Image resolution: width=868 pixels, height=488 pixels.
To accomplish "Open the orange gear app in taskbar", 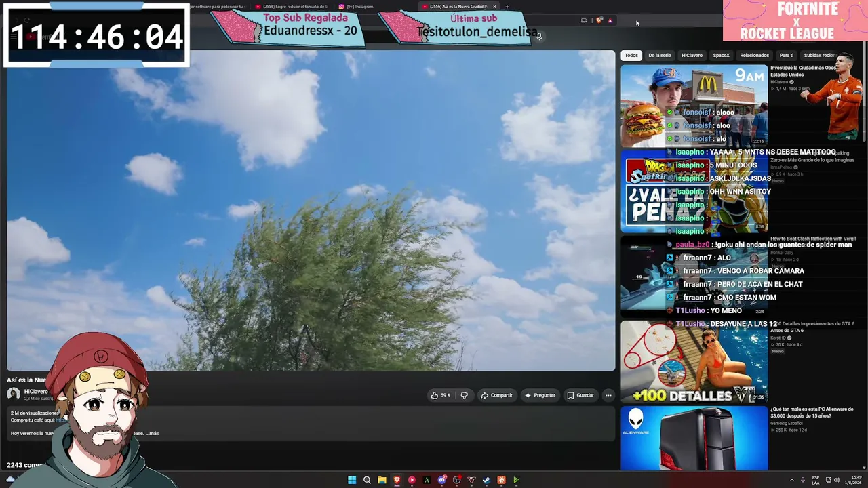I will pos(501,480).
